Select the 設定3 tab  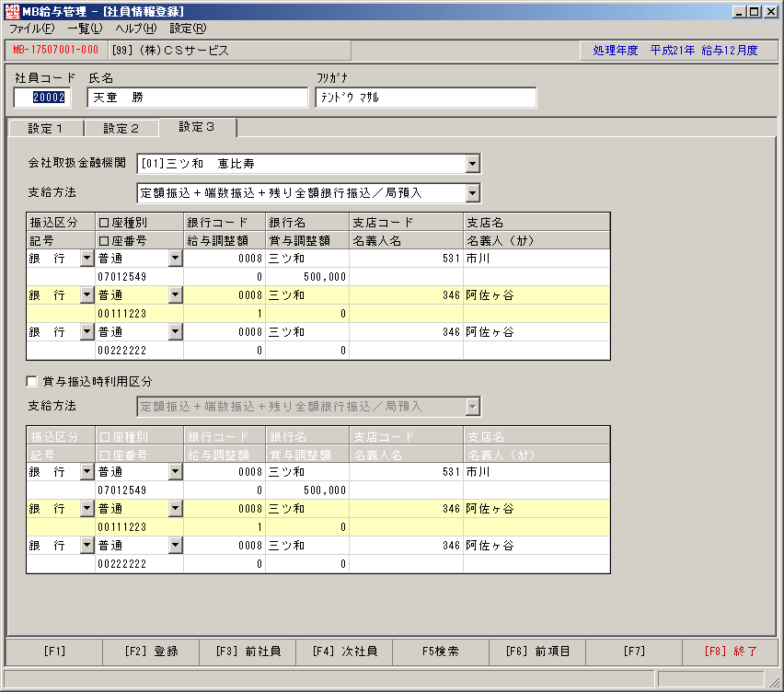pos(197,127)
